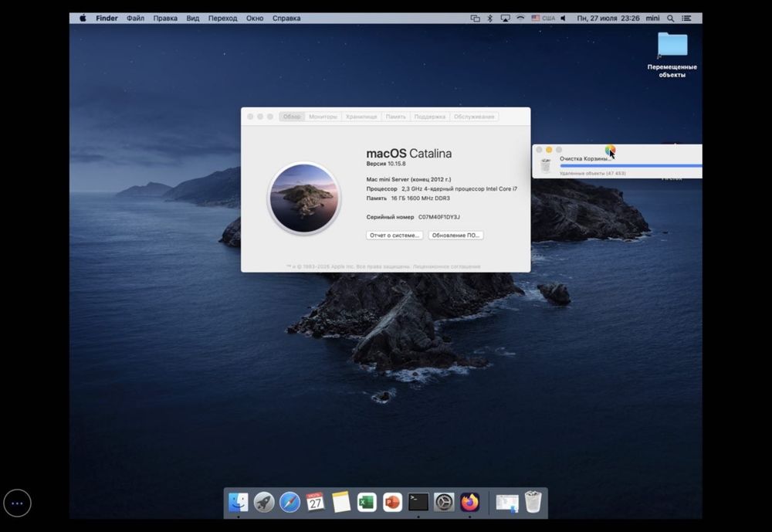Switch to the Обслуживание tab
Image resolution: width=772 pixels, height=532 pixels.
click(x=474, y=117)
